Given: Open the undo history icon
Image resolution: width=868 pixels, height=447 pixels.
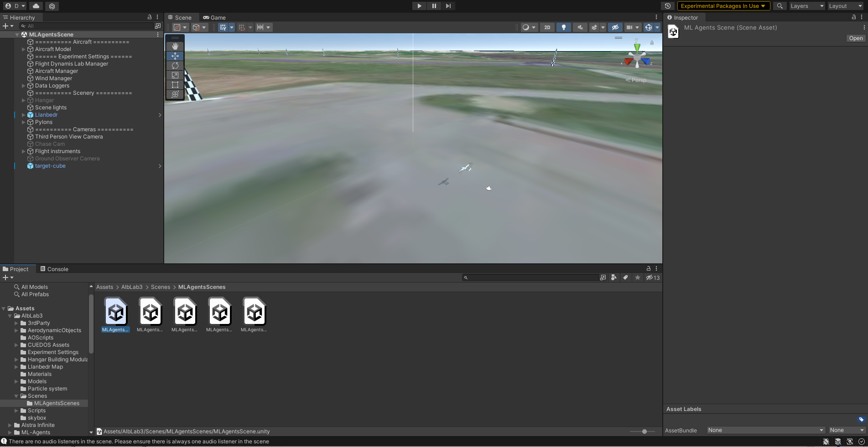Looking at the screenshot, I should pos(668,6).
